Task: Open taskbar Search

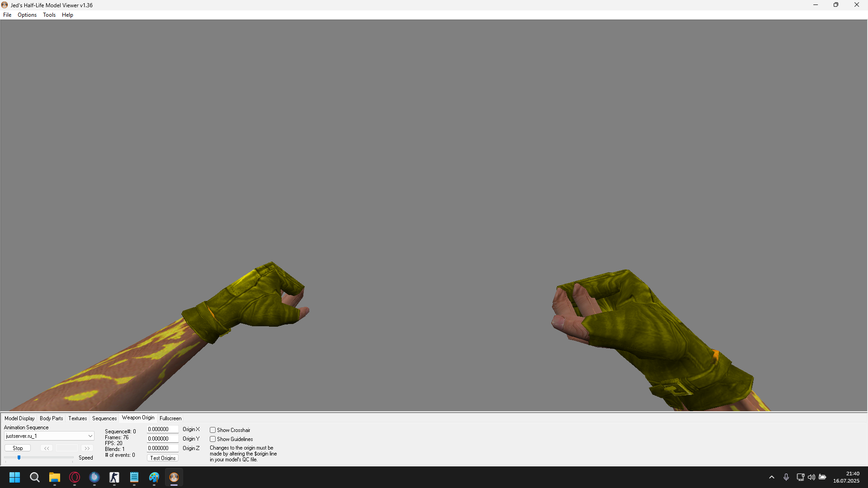Action: coord(35,477)
